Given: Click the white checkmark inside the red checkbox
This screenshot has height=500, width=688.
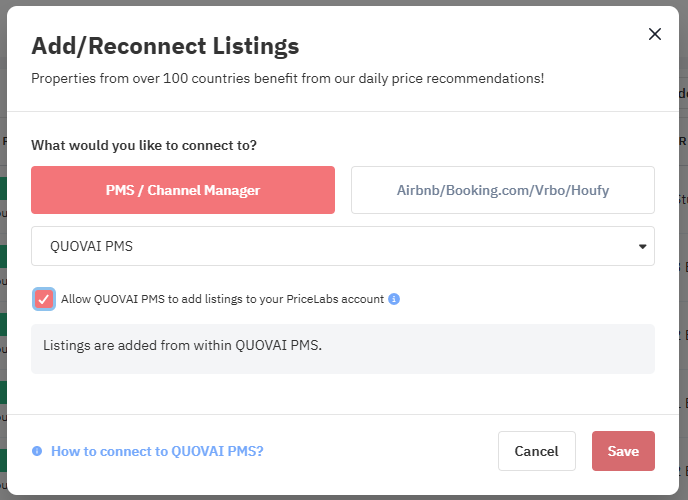Looking at the screenshot, I should click(x=43, y=300).
